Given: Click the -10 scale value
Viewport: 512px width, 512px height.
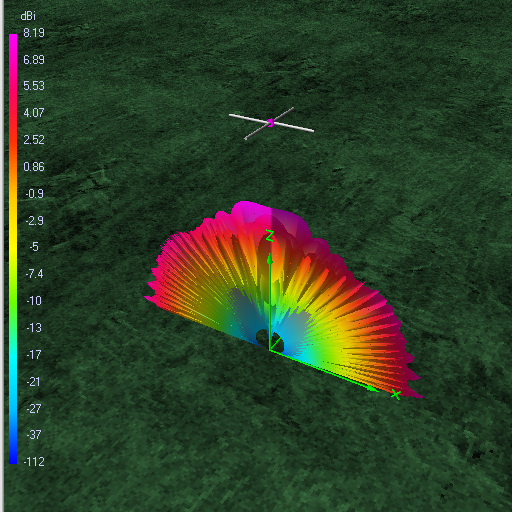Looking at the screenshot, I should [34, 301].
